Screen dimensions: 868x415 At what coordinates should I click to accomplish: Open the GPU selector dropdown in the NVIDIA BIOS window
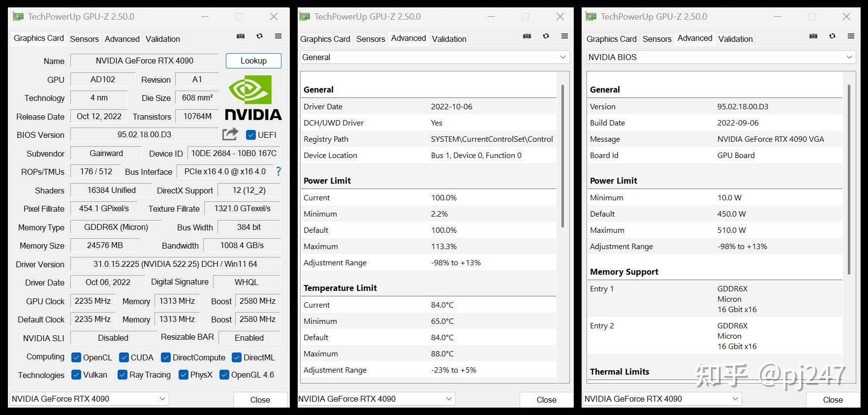[662, 399]
